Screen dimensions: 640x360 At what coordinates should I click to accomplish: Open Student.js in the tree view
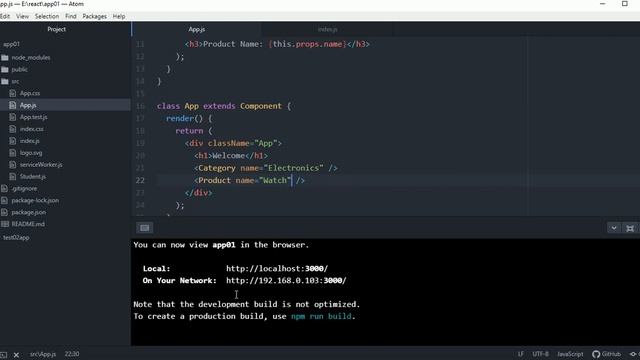click(33, 177)
